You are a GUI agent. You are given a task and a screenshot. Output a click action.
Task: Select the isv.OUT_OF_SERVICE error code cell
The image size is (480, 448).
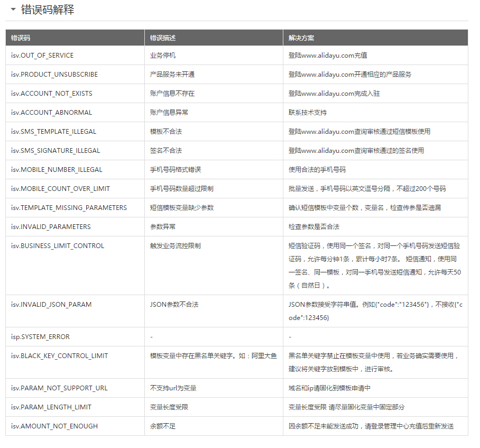[x=42, y=56]
